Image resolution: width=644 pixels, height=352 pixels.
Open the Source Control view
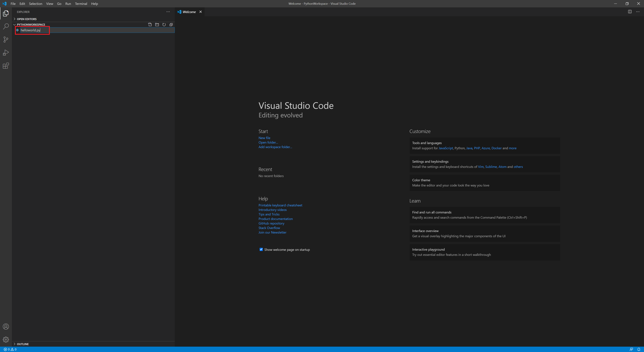tap(6, 40)
